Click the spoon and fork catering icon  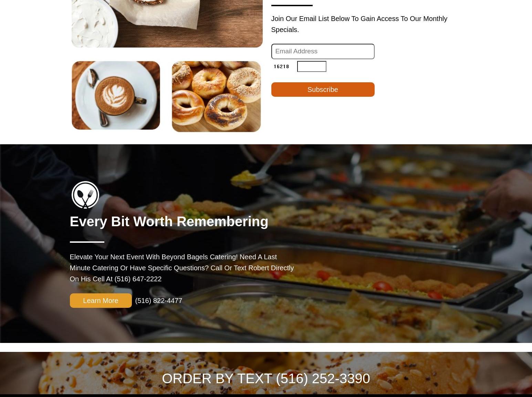[85, 195]
